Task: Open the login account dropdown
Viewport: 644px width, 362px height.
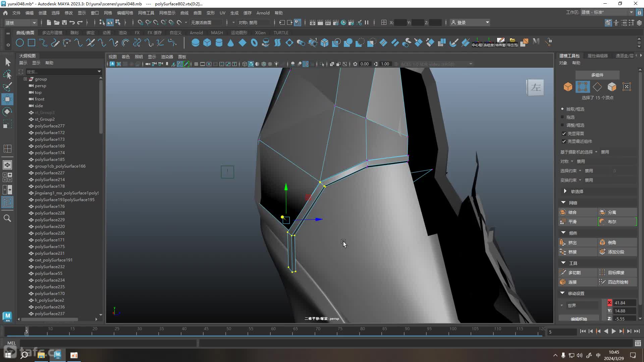Action: [470, 22]
